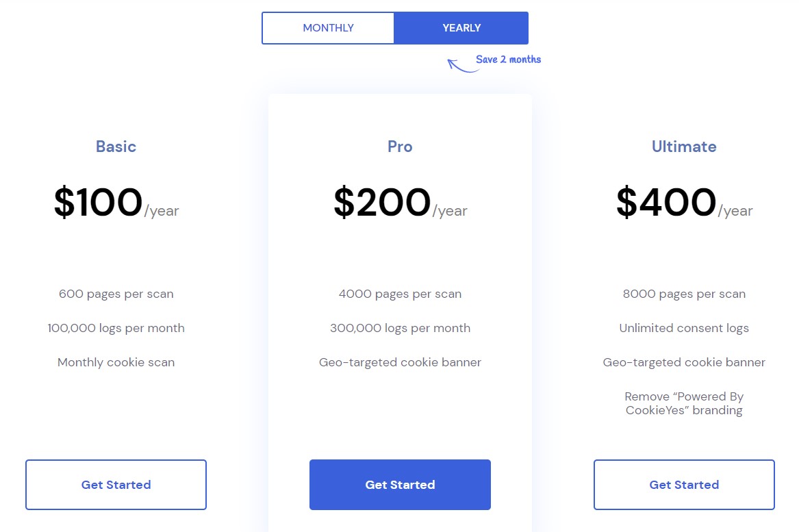Screen dimensions: 799x532
Task: Switch billing to the MONTHLY option
Action: pos(328,28)
